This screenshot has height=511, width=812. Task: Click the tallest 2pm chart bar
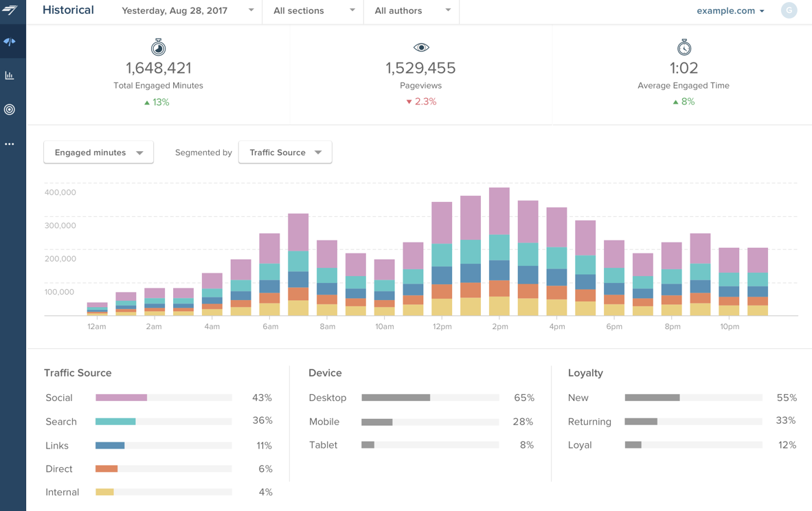click(499, 251)
